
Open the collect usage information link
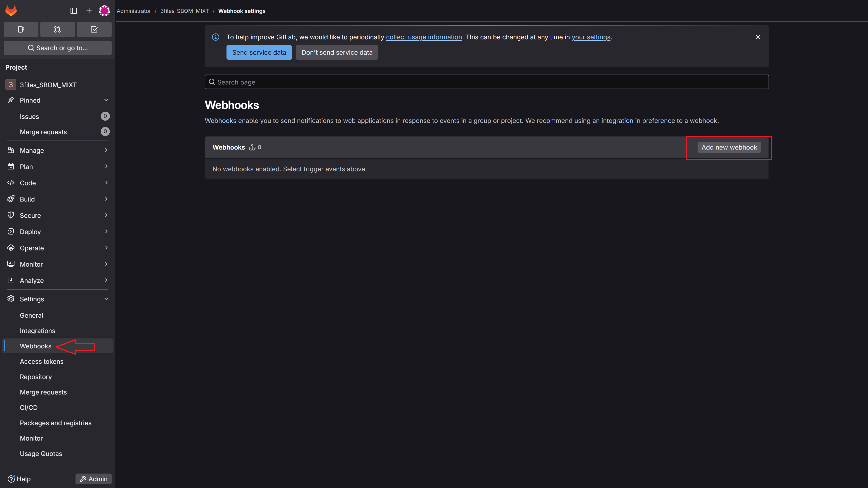424,37
